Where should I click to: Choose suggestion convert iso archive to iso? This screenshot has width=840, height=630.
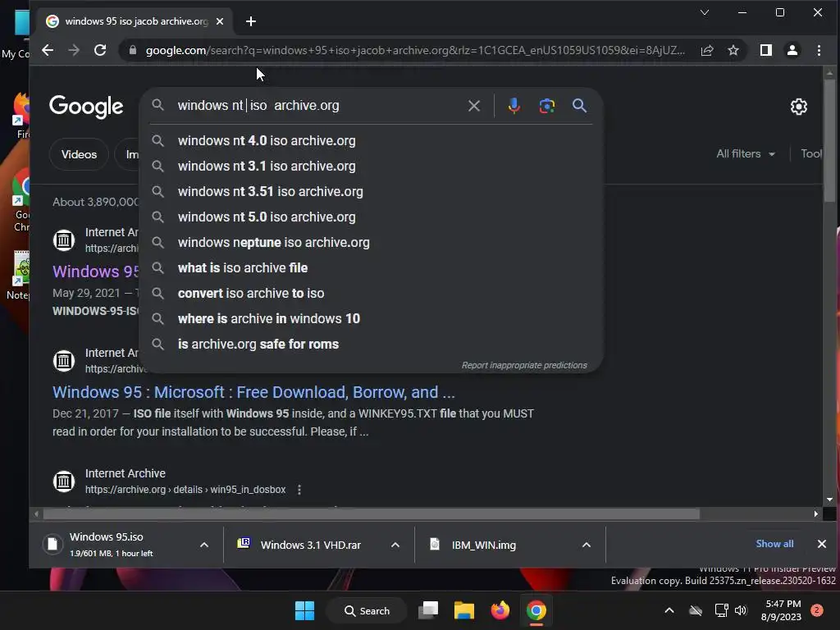point(371,294)
